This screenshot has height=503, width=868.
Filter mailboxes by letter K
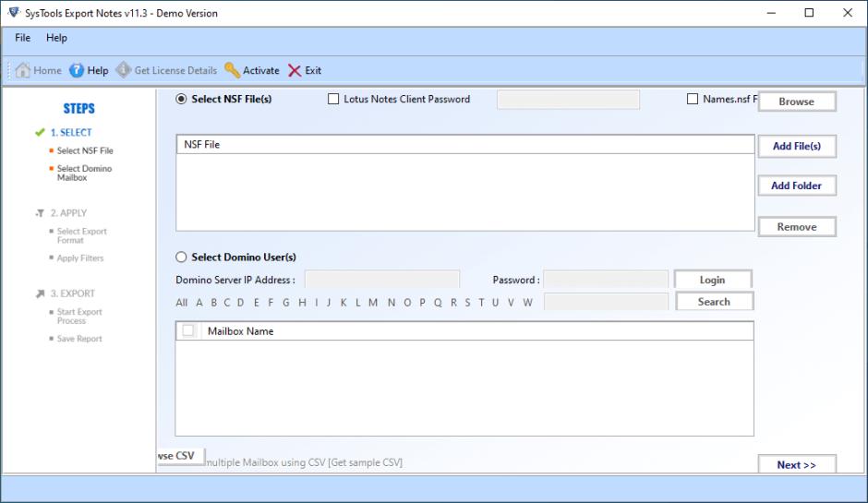pyautogui.click(x=344, y=303)
